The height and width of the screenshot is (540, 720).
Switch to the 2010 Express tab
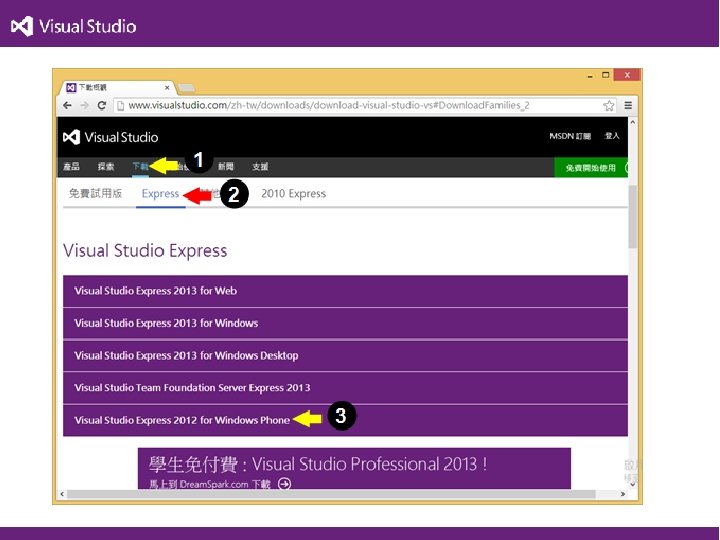293,193
